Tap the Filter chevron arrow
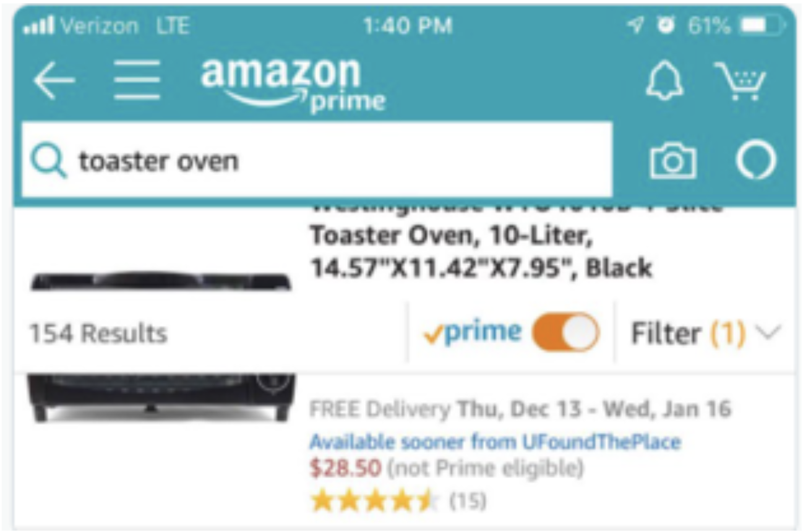This screenshot has width=803, height=532. [x=768, y=333]
